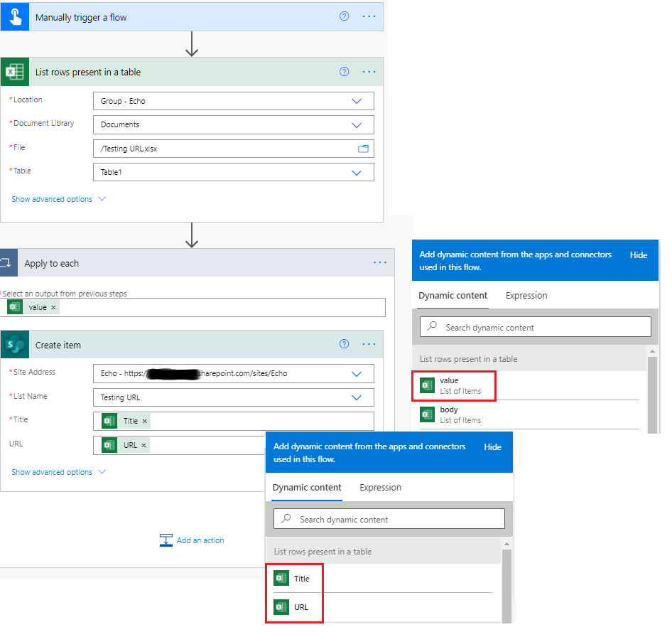Switch to Expression tab in lower panel

(x=380, y=488)
